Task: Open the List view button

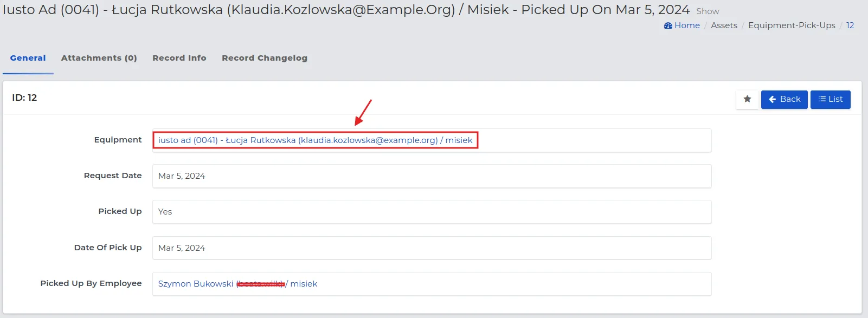Action: point(830,99)
